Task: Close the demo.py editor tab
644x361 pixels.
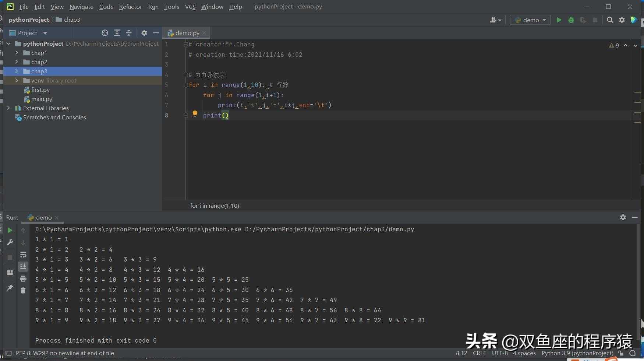Action: click(x=205, y=33)
